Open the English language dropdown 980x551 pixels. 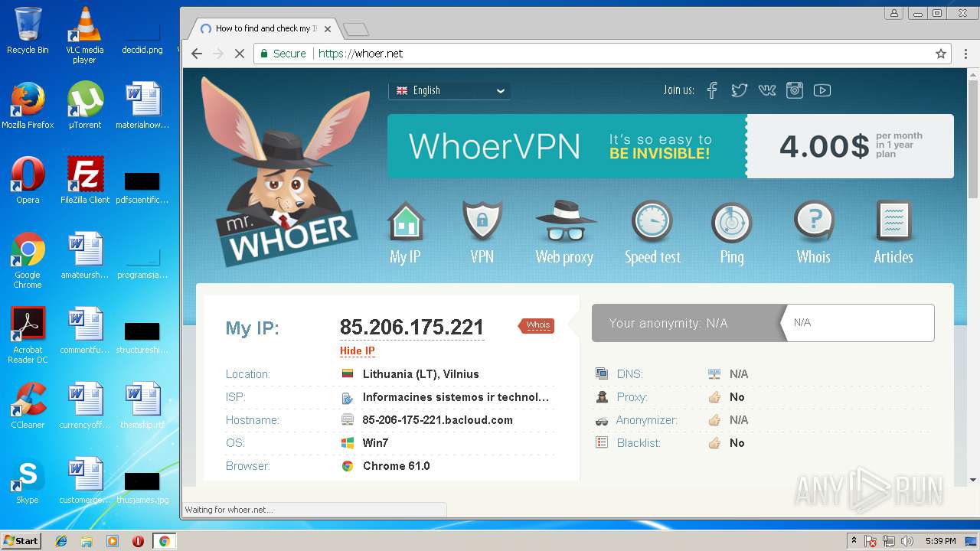point(449,90)
